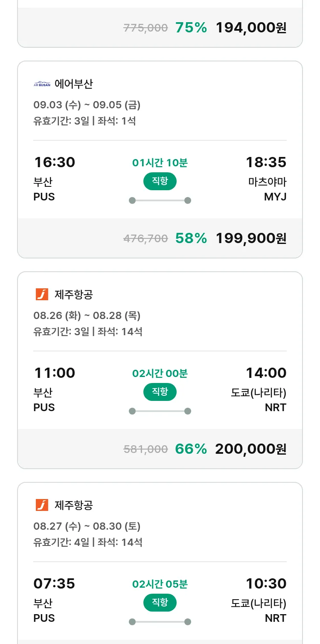Screen dimensions: 320x644
Task: Click the 08.26 ~ 08.28 date range
Action: tap(87, 316)
